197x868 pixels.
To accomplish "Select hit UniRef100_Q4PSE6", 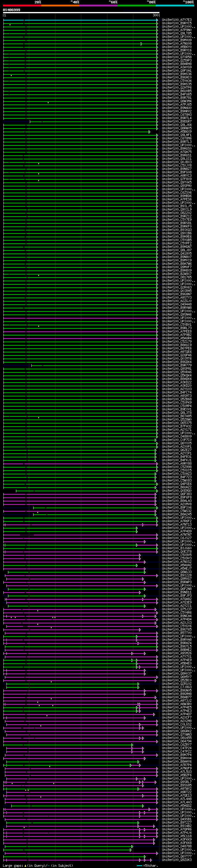I will [177, 484].
